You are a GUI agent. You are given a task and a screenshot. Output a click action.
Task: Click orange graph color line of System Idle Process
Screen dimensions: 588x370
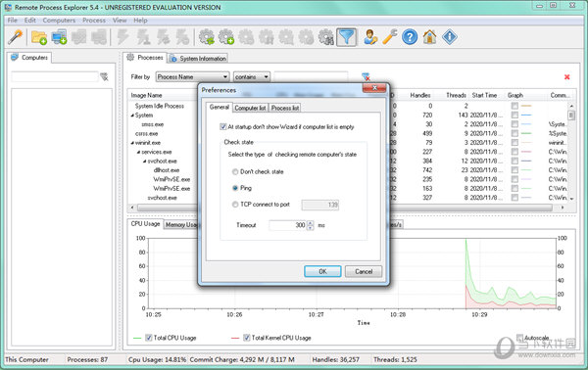point(526,106)
